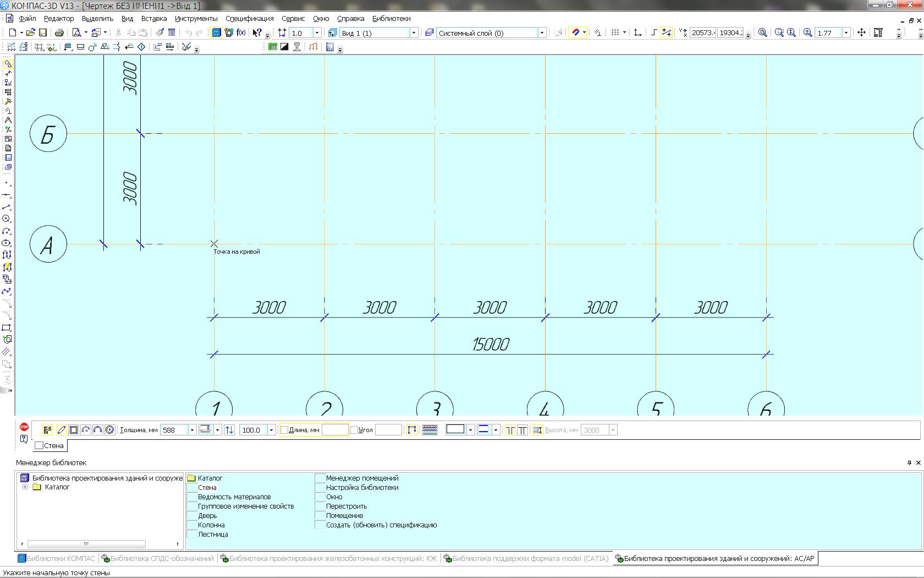Switch to the Библиотеки КОМПАС tab
Screen dimensions: 924x578
pos(56,559)
